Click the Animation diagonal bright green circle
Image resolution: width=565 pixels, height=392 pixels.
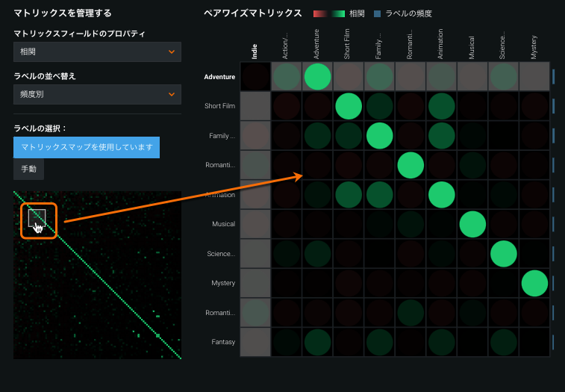click(441, 194)
